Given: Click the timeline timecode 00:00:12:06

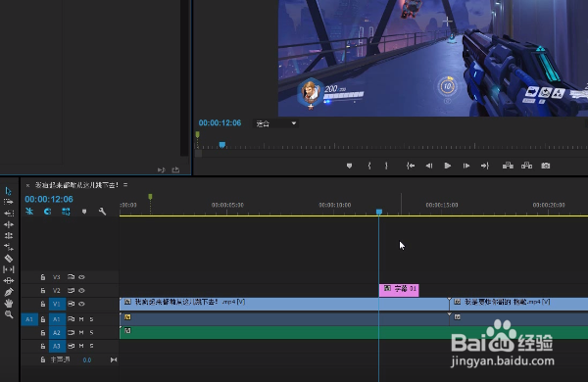Looking at the screenshot, I should pos(49,199).
